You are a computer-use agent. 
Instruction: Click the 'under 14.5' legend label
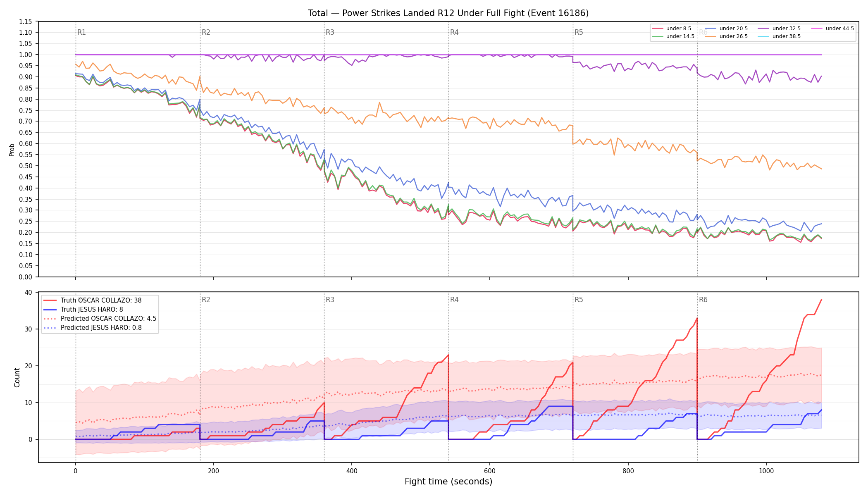tap(680, 36)
